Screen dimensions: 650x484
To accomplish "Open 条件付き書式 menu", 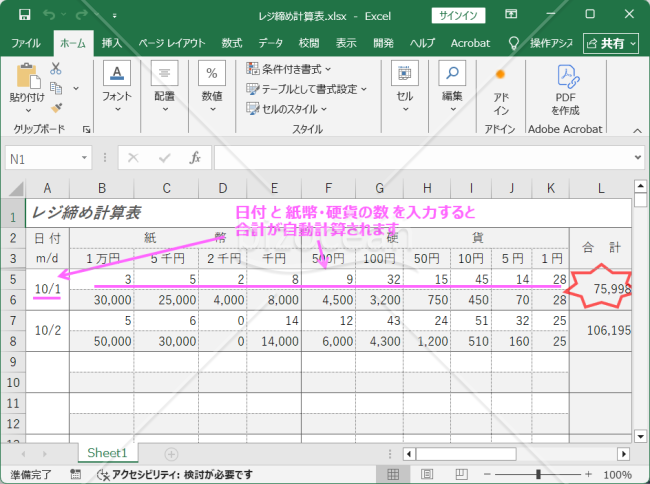I will click(x=289, y=69).
